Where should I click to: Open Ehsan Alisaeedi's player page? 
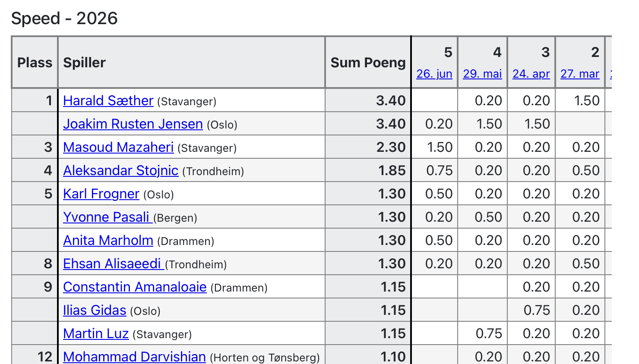(114, 264)
